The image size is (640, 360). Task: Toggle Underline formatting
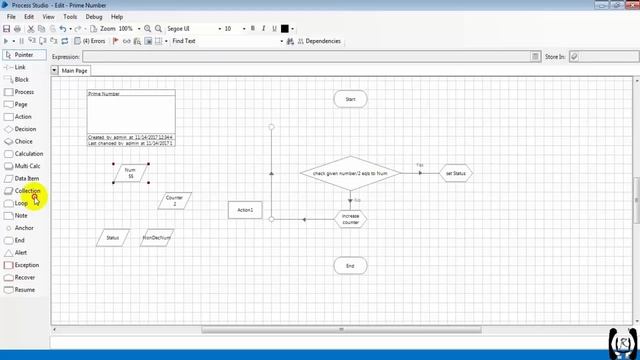pyautogui.click(x=274, y=29)
